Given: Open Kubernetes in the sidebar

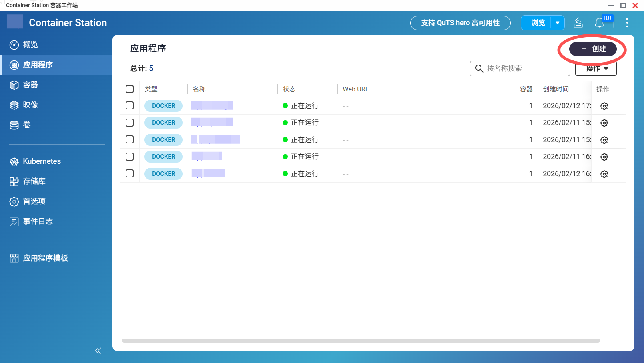Looking at the screenshot, I should [42, 161].
